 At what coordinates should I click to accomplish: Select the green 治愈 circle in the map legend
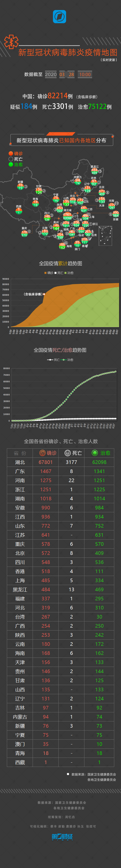(x=11, y=164)
